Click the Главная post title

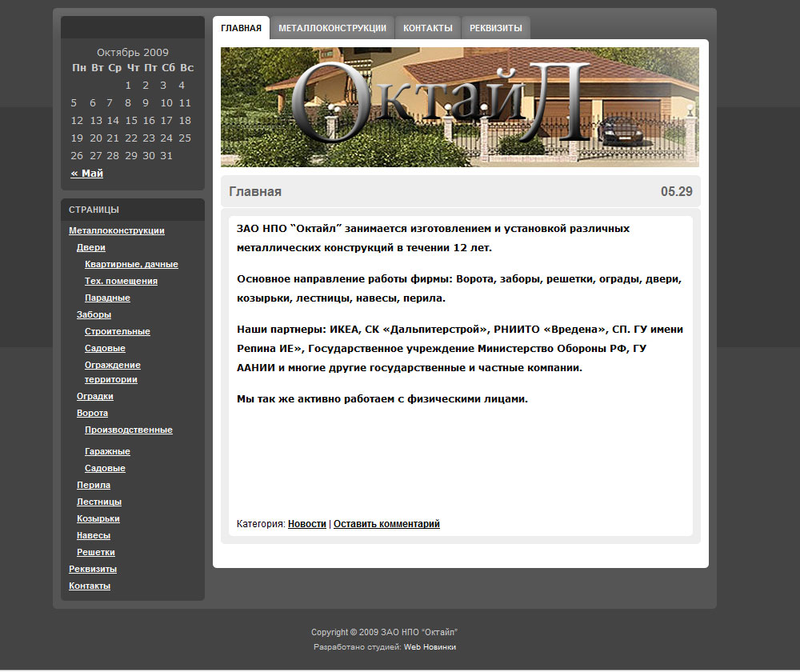[x=255, y=192]
